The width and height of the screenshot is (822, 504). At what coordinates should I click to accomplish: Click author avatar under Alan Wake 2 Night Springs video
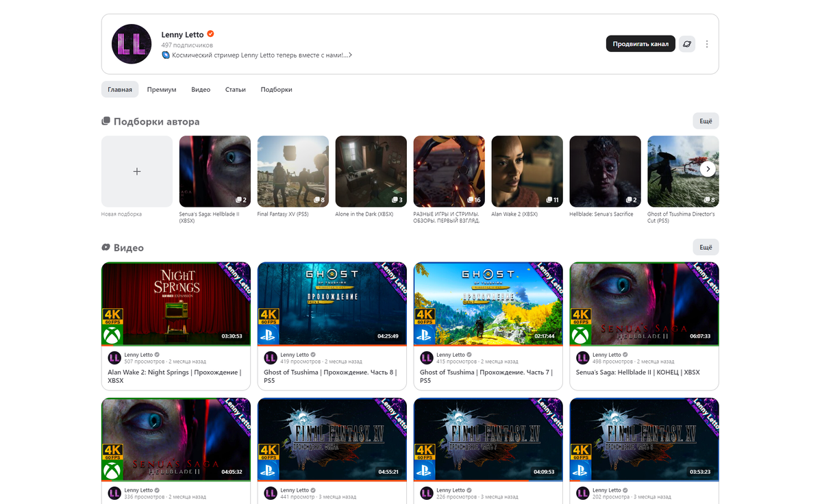pos(114,357)
